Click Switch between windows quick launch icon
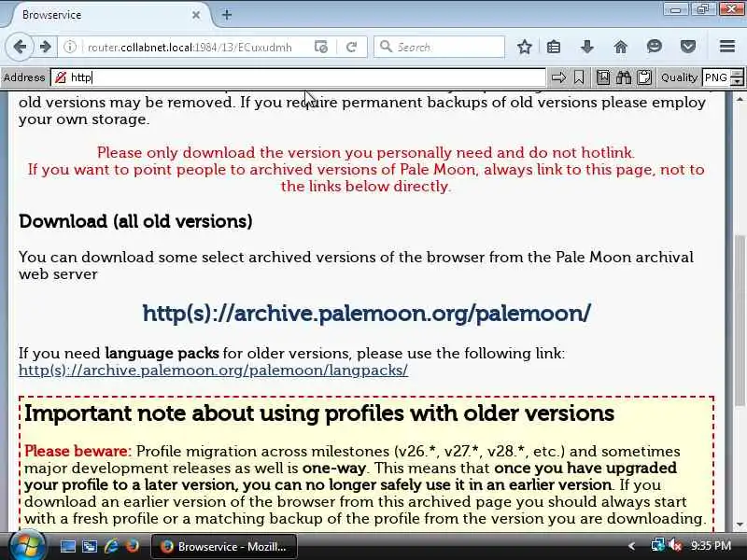 90,546
